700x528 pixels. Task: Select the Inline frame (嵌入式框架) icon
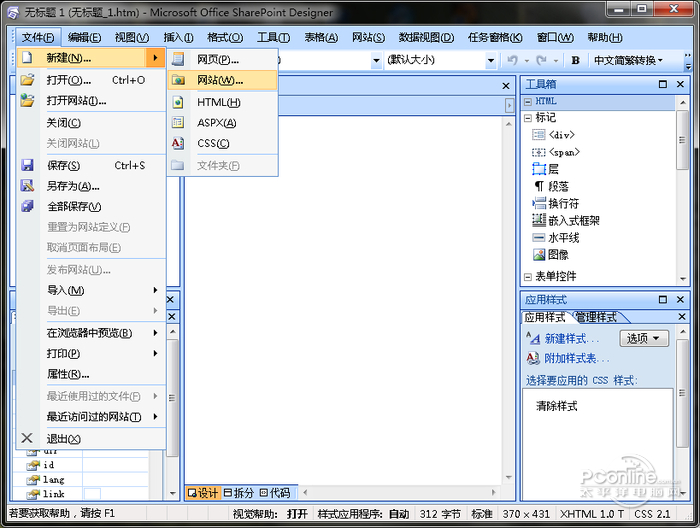(539, 220)
